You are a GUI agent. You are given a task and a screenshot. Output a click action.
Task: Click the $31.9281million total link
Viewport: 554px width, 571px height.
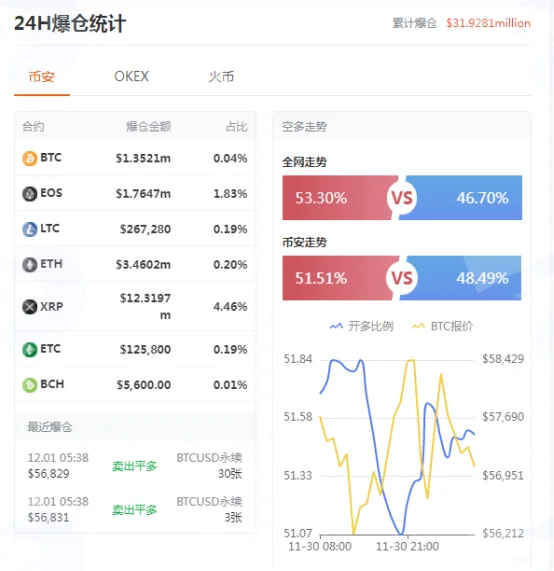pyautogui.click(x=488, y=23)
